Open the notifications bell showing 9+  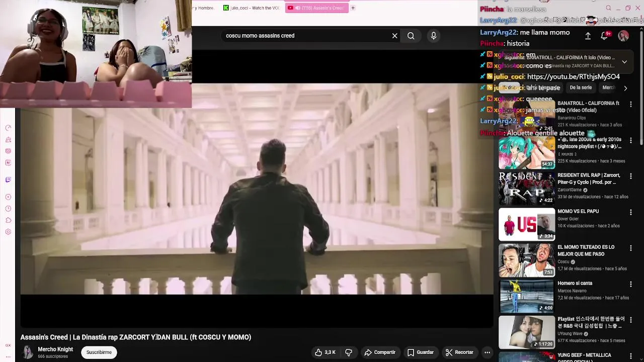pyautogui.click(x=605, y=36)
